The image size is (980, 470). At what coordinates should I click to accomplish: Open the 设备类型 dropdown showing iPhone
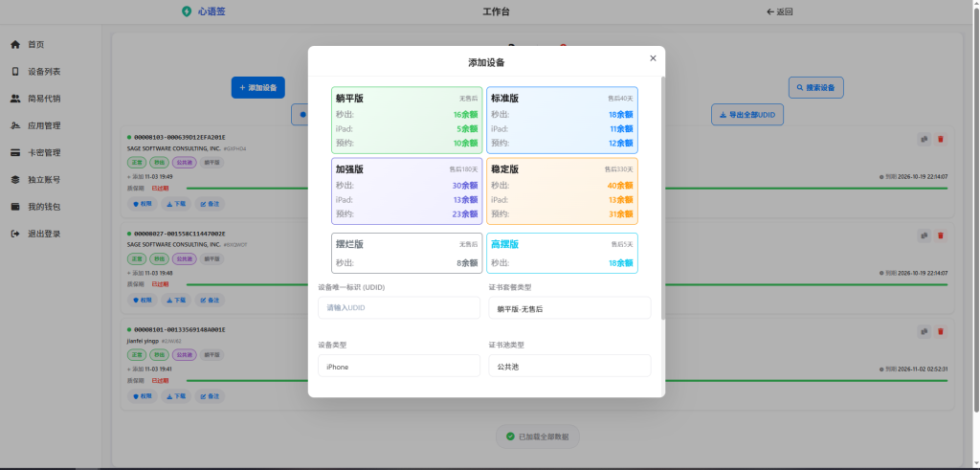pos(399,367)
